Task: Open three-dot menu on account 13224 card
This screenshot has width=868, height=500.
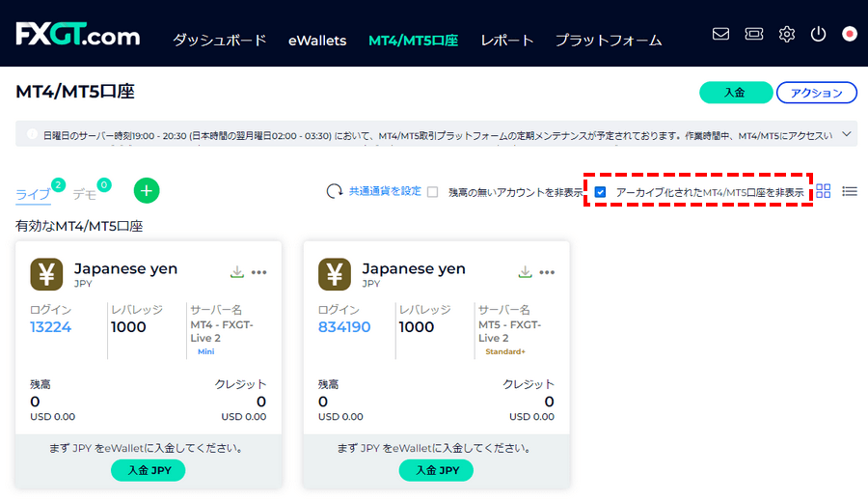Action: point(259,272)
